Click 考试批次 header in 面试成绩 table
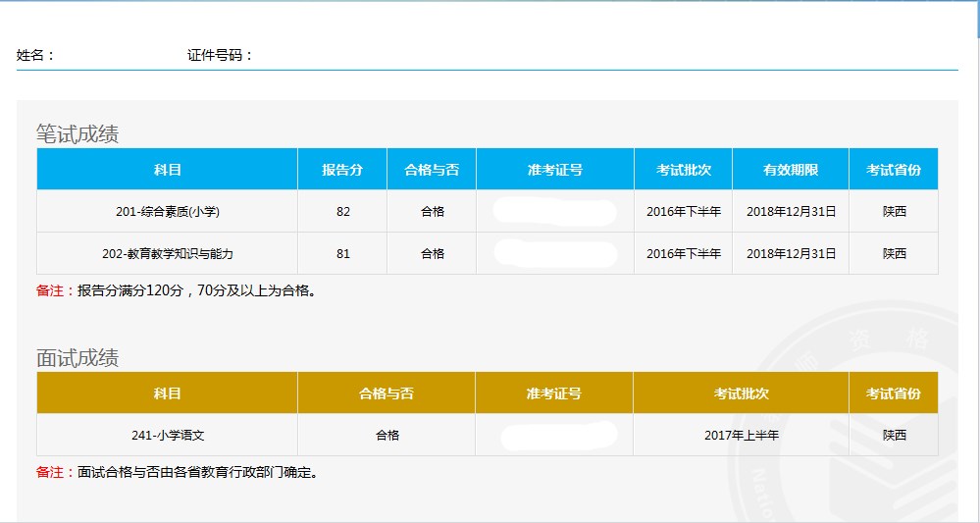 point(742,393)
